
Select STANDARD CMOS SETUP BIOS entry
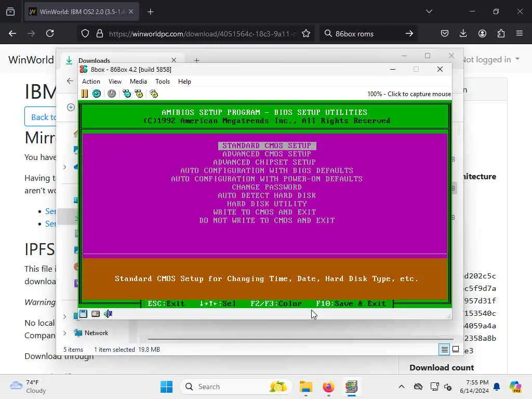tap(267, 145)
